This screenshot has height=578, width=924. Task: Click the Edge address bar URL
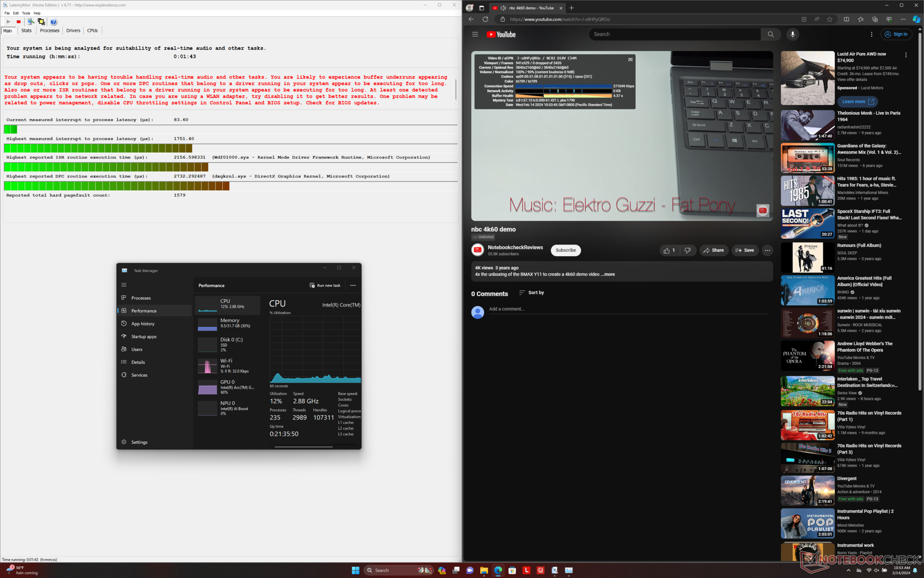560,19
